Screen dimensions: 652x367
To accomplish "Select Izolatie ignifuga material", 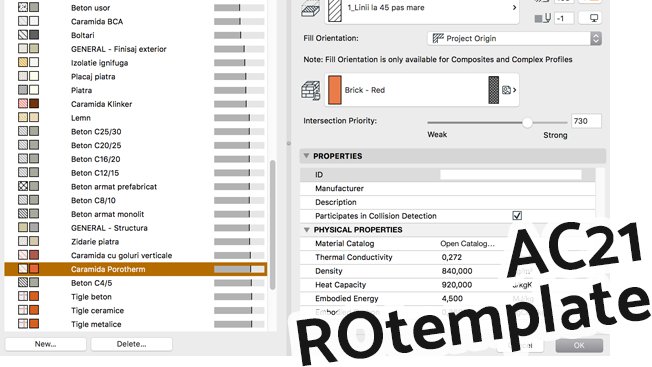I will click(136, 62).
